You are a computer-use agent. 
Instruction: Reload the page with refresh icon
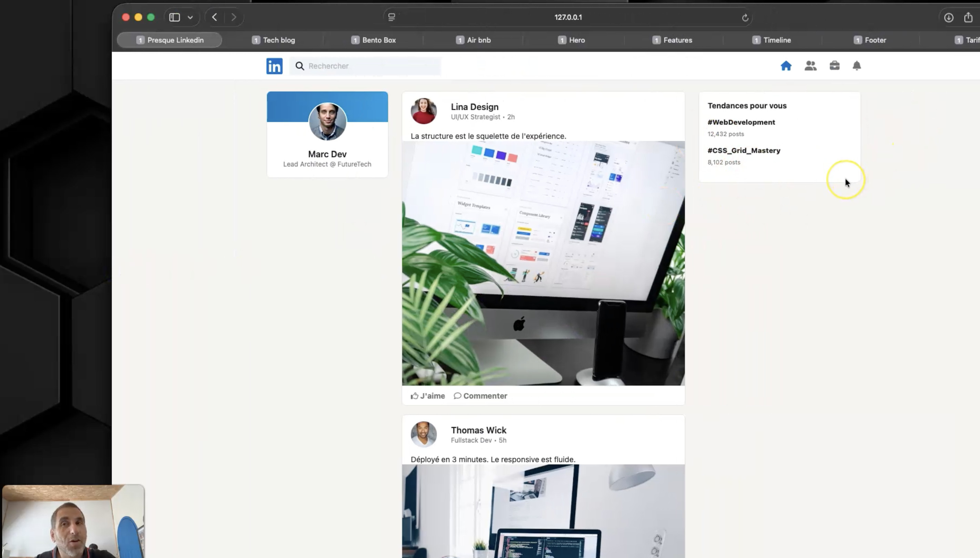pyautogui.click(x=745, y=18)
